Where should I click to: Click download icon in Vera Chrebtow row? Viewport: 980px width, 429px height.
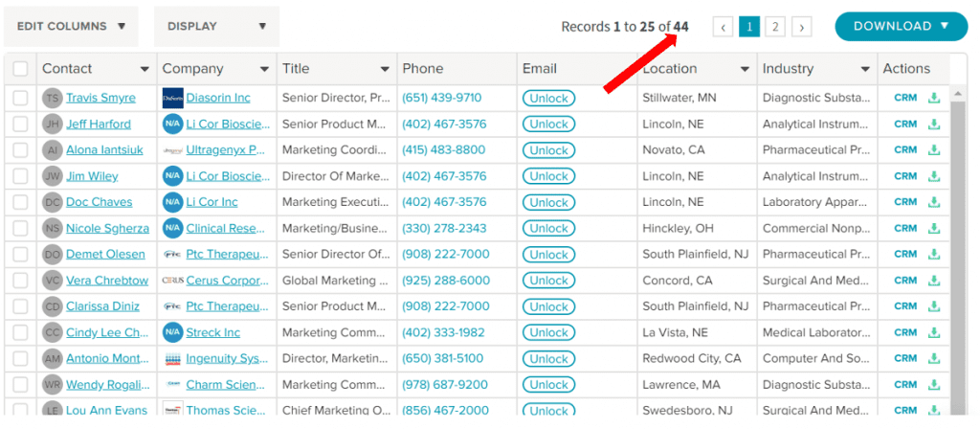click(x=934, y=281)
